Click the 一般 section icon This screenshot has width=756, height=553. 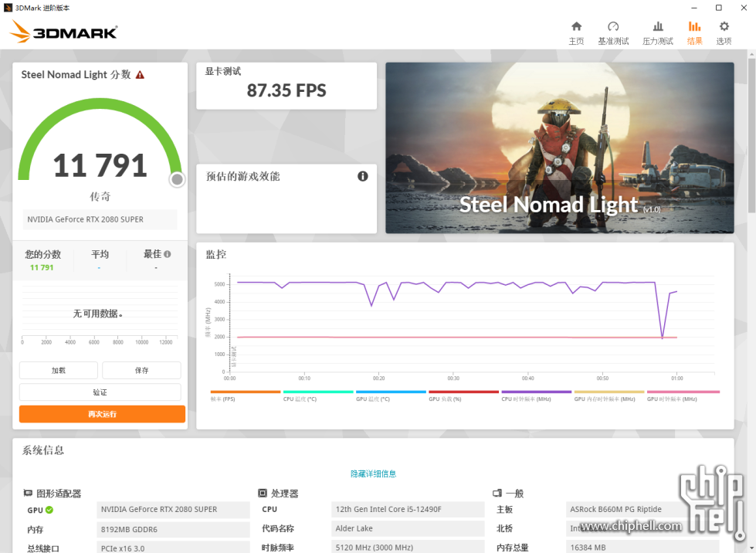497,494
